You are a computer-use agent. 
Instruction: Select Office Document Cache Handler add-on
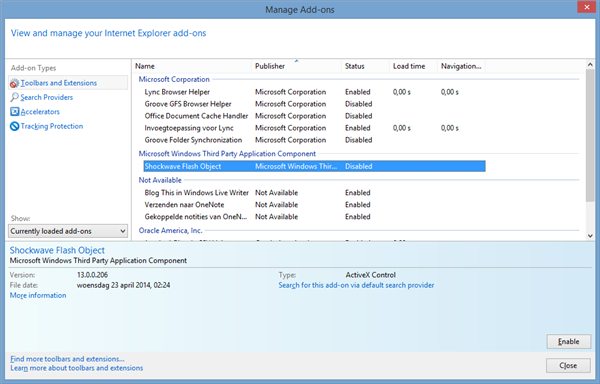point(314,116)
